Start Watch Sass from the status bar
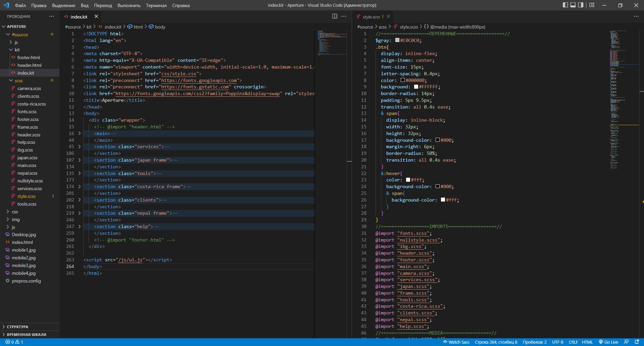 click(456, 342)
